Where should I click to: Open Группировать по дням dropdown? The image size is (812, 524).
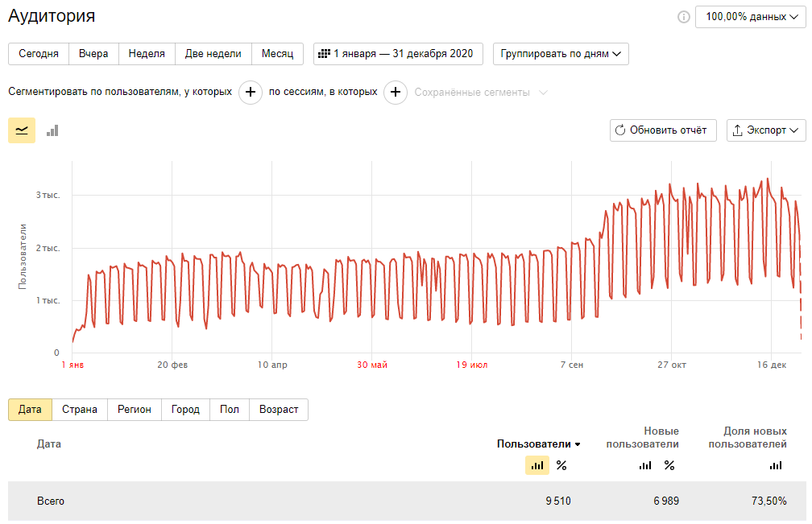[561, 54]
